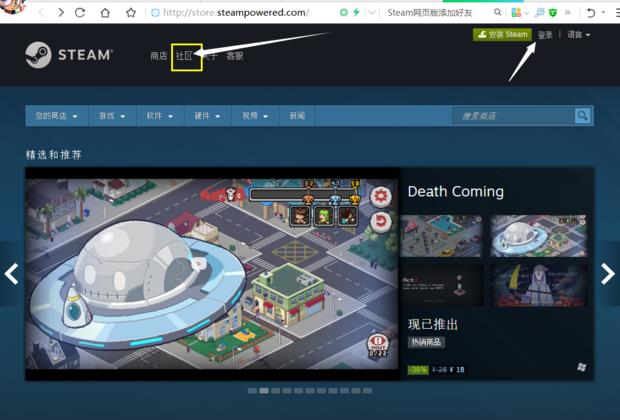Click the 热销商品 tag
Image resolution: width=620 pixels, height=420 pixels.
coord(426,342)
